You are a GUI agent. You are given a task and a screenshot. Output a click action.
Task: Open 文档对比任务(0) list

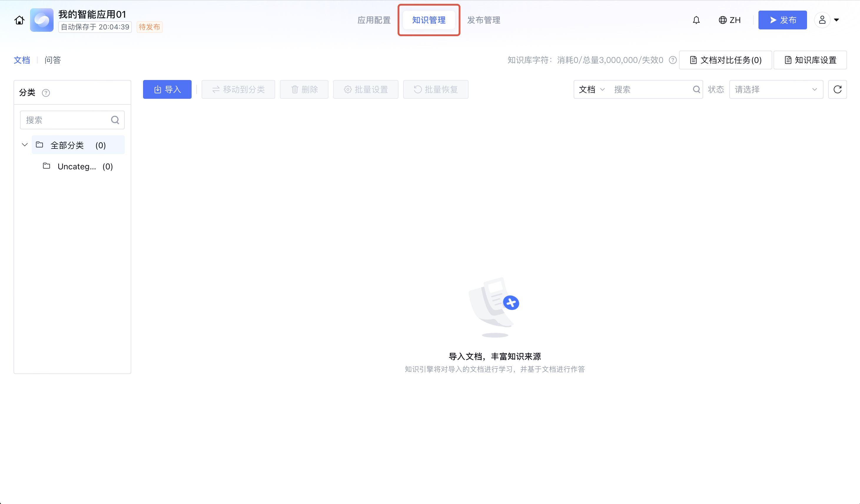pos(725,60)
